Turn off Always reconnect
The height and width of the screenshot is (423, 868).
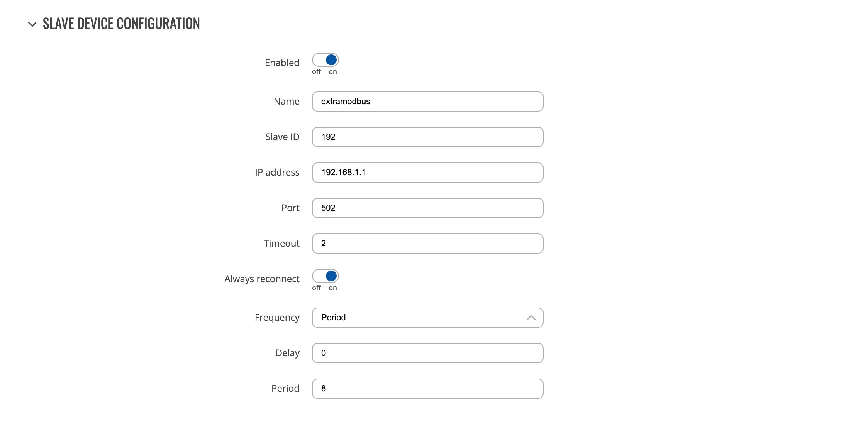tap(325, 276)
